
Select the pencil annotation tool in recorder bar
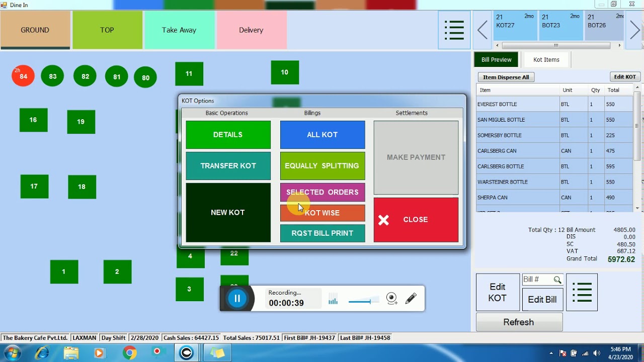411,298
